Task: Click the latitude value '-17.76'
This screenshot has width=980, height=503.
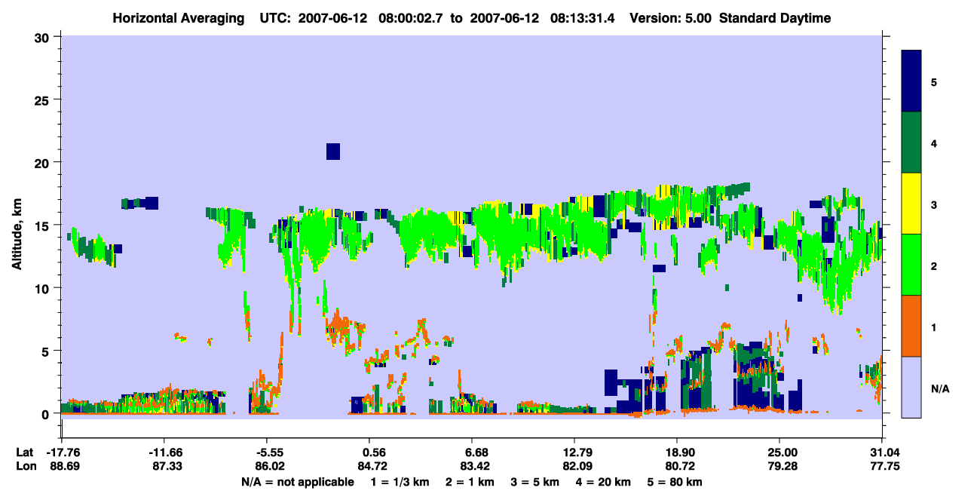Action: pyautogui.click(x=63, y=452)
